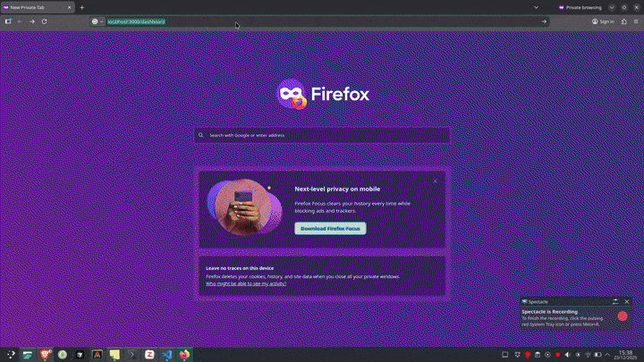Focus the 'Search with Google or enter address' box
The image size is (644, 362).
point(322,135)
